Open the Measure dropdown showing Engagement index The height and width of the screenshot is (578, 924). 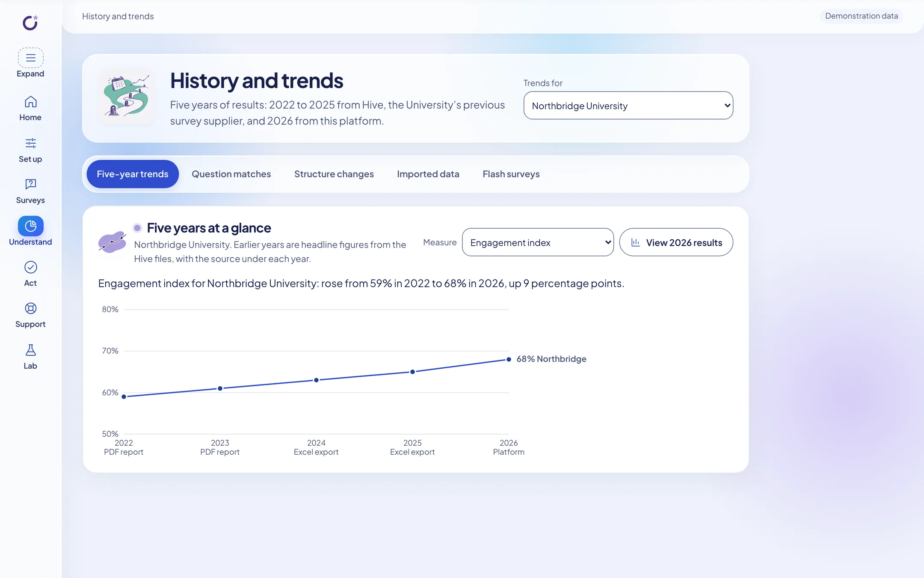tap(538, 242)
